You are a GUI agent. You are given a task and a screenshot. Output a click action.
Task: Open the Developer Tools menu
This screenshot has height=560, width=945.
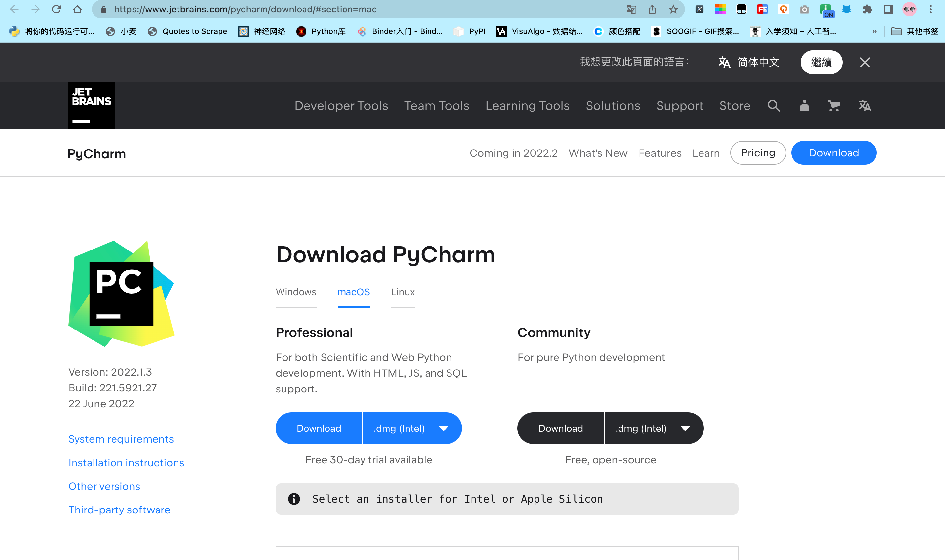click(341, 106)
